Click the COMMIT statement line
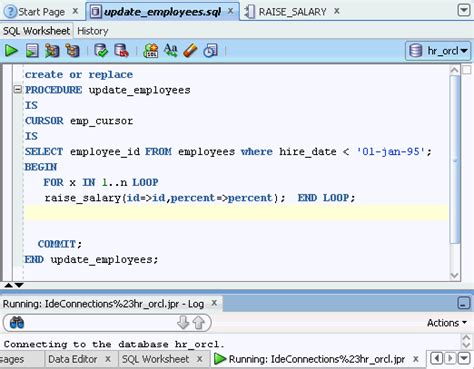The width and height of the screenshot is (474, 369). click(x=60, y=244)
